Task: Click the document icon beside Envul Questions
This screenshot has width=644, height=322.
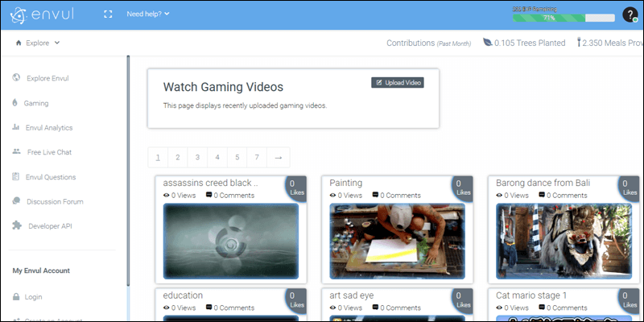Action: coord(16,176)
